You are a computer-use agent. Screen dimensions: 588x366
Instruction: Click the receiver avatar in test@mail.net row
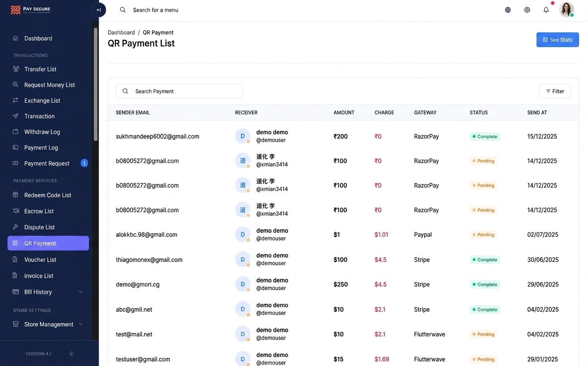[243, 334]
